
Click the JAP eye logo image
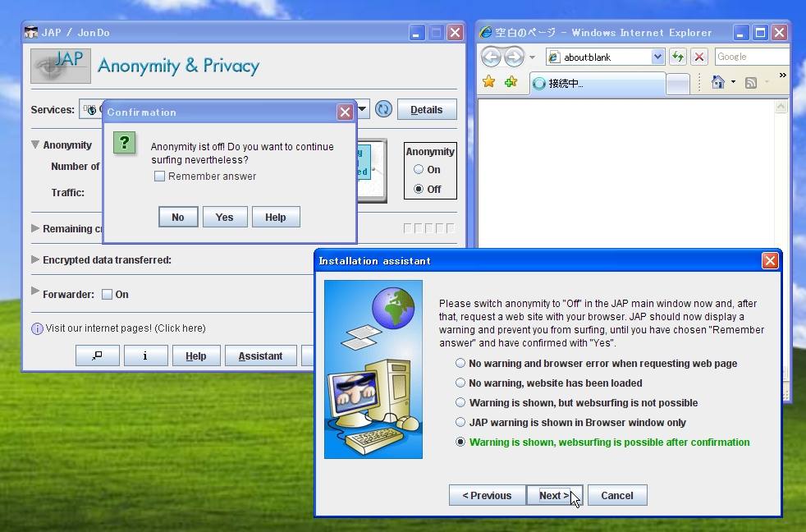coord(61,66)
